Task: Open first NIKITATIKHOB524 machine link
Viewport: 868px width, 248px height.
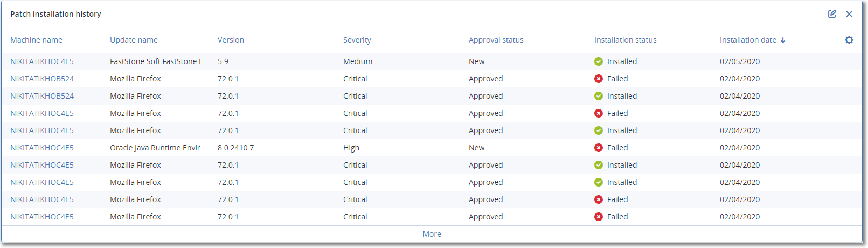Action: point(42,79)
